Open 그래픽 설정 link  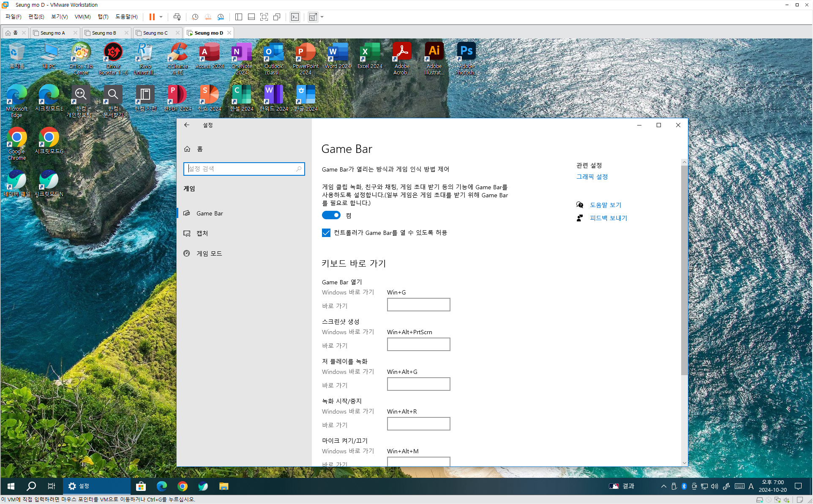[x=592, y=177]
